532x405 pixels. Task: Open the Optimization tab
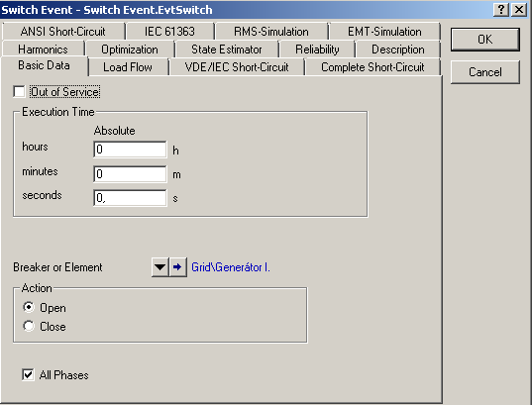pos(130,50)
